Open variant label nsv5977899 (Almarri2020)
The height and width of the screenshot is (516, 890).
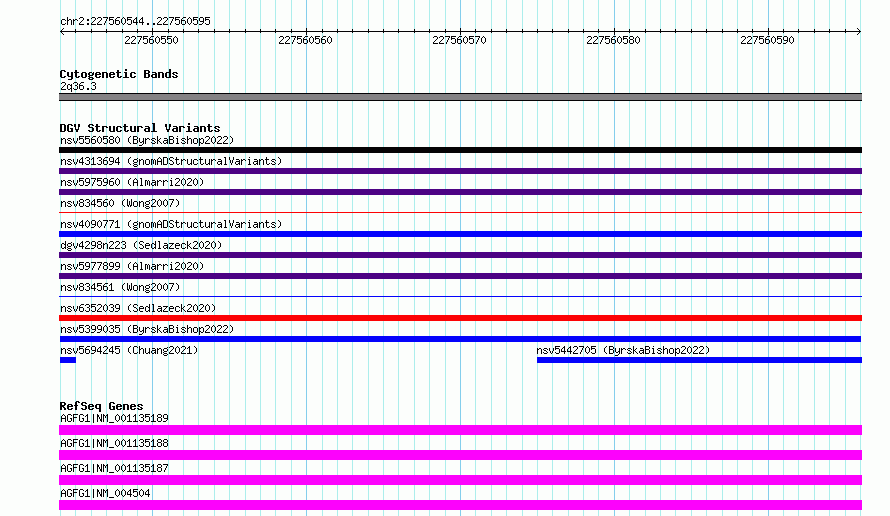pyautogui.click(x=132, y=266)
